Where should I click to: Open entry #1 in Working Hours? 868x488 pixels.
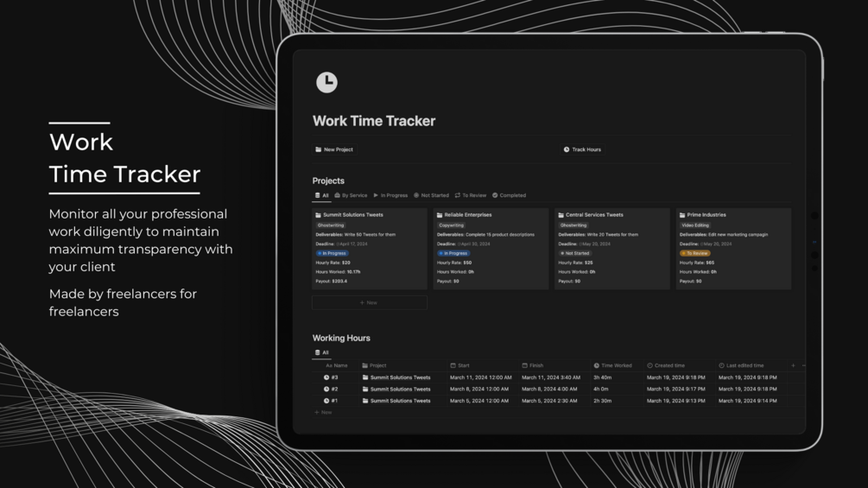point(334,401)
